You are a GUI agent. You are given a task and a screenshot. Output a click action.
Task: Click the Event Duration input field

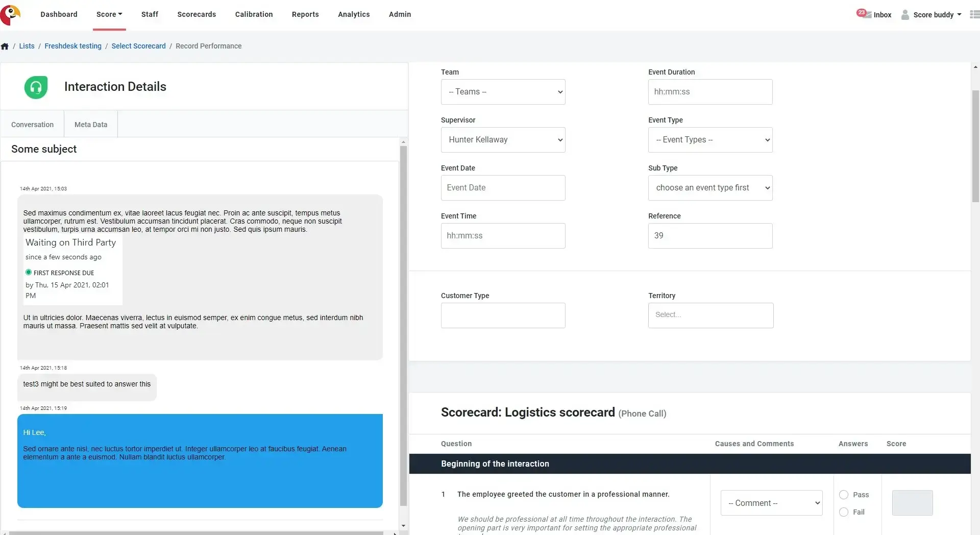pos(710,92)
